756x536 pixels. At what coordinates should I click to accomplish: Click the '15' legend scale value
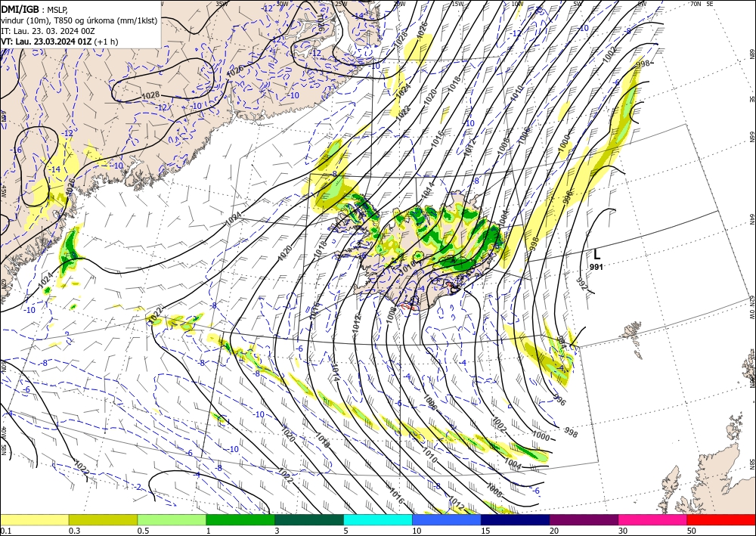(x=485, y=531)
